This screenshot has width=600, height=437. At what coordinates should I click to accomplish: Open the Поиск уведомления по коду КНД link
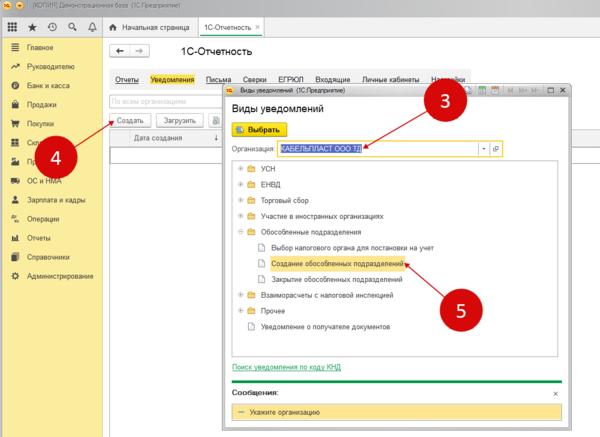(286, 367)
